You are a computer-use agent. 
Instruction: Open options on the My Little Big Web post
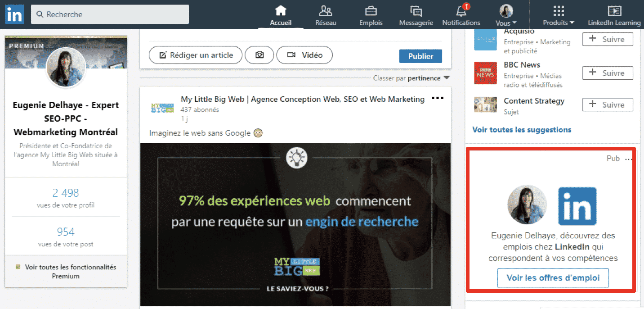pos(437,98)
